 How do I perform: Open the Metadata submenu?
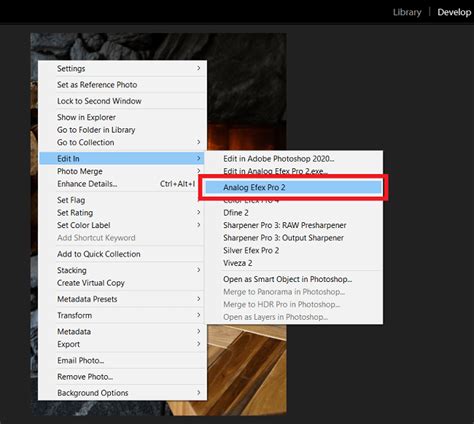tap(122, 332)
